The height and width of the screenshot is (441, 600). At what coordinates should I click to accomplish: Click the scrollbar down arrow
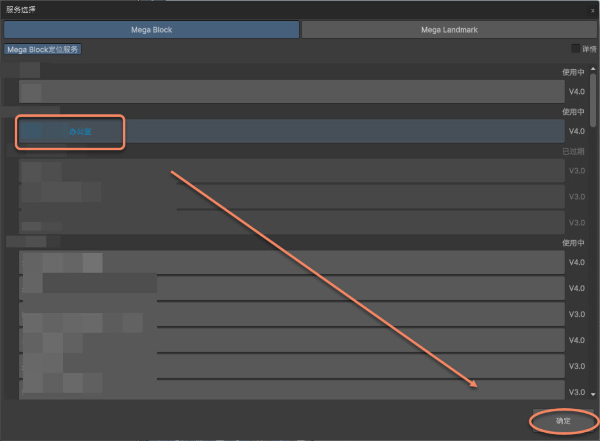tap(594, 395)
